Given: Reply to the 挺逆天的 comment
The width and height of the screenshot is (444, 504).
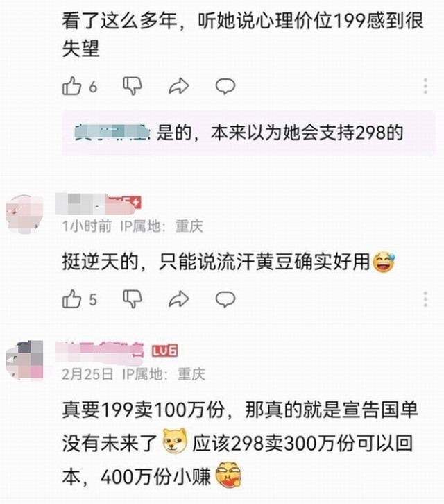Looking at the screenshot, I should 225,299.
